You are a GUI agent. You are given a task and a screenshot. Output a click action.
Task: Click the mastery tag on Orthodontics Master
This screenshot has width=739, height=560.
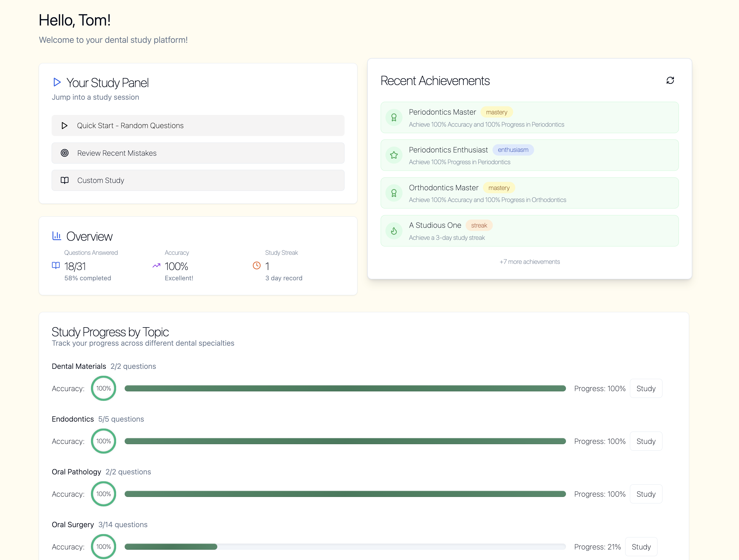(x=499, y=188)
